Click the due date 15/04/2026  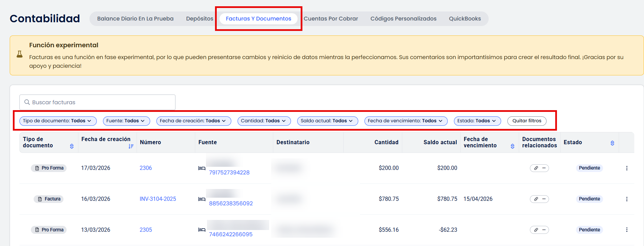(478, 199)
